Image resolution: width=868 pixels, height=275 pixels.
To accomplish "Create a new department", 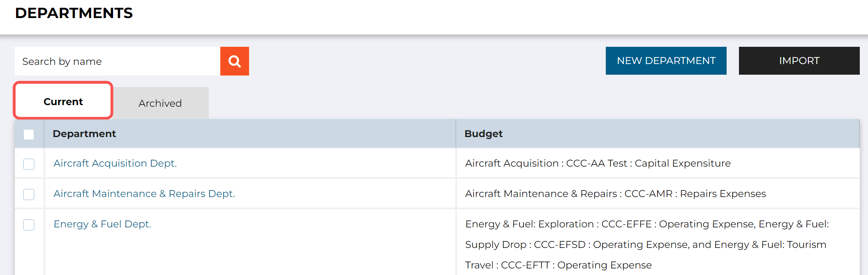I will click(x=666, y=61).
